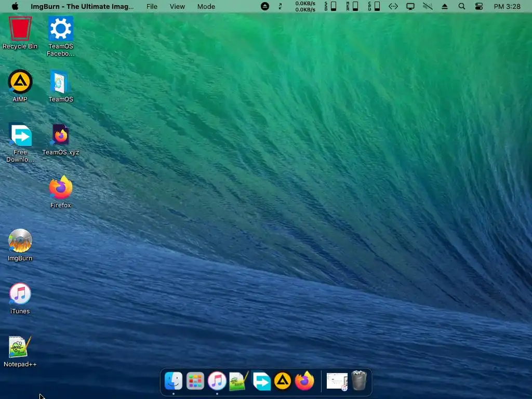Select the iTunes desktop icon
This screenshot has width=532, height=399.
20,294
